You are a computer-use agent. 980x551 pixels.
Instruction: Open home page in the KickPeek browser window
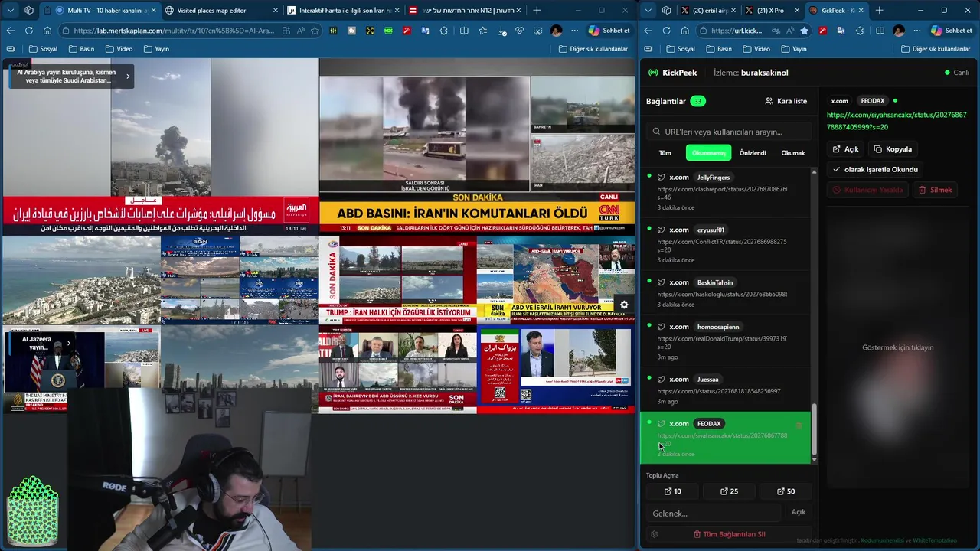click(x=684, y=31)
